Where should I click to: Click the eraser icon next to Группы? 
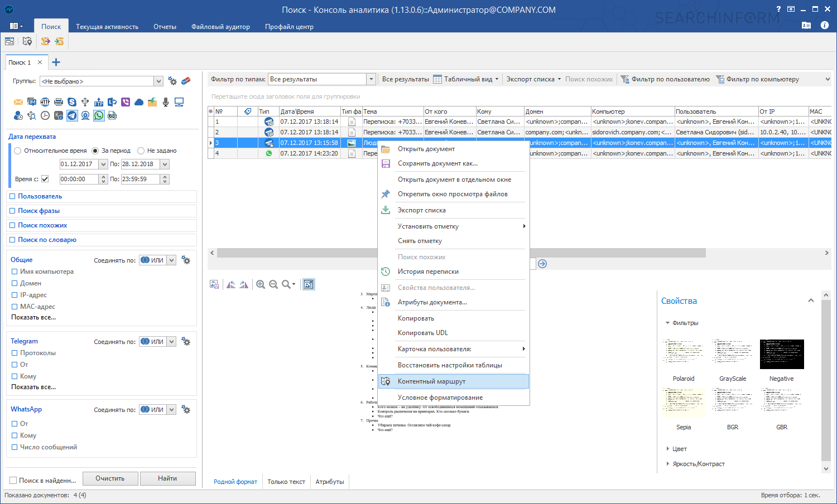[186, 81]
